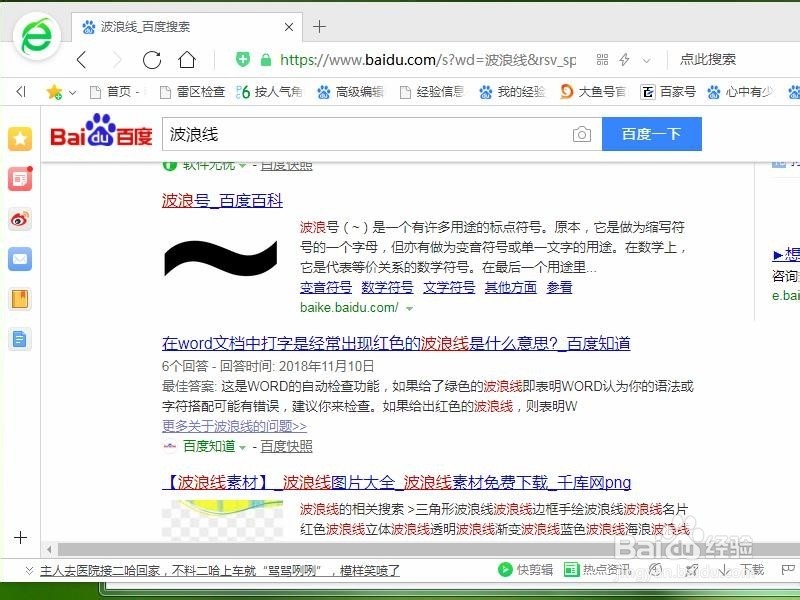This screenshot has width=800, height=600.
Task: Click the green security shield icon
Action: 243,60
